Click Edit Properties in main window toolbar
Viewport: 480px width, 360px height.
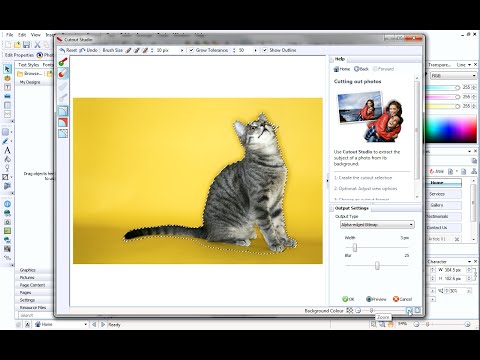point(19,55)
